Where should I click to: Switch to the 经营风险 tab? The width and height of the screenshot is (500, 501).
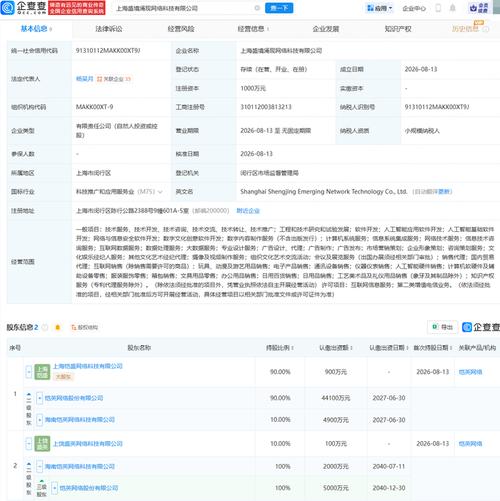181,29
